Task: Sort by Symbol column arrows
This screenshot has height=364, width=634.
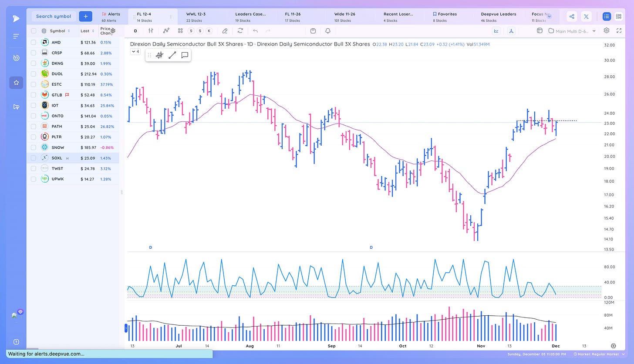Action: 69,31
